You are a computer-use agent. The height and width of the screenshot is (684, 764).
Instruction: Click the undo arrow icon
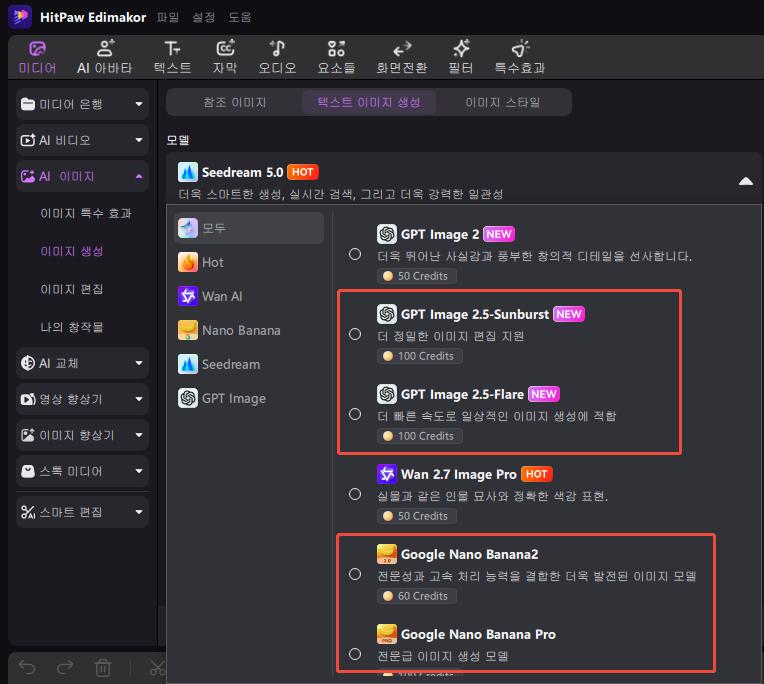27,667
